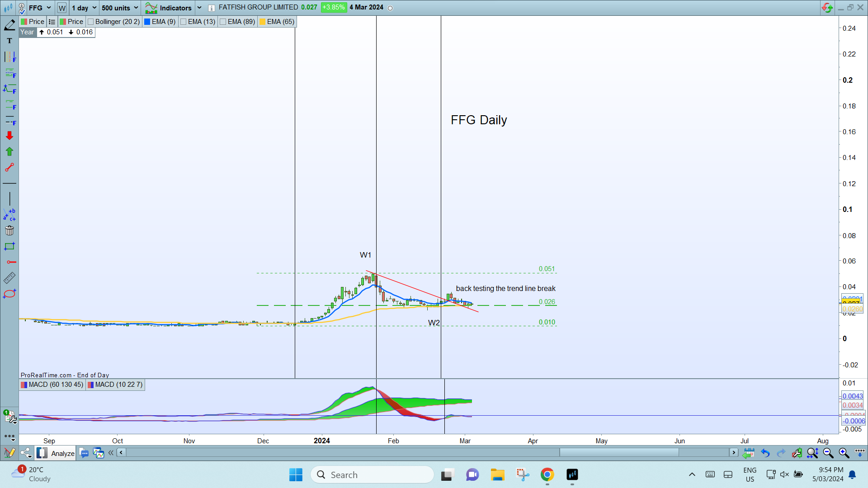
Task: Click the zoom out magnifier
Action: [828, 453]
